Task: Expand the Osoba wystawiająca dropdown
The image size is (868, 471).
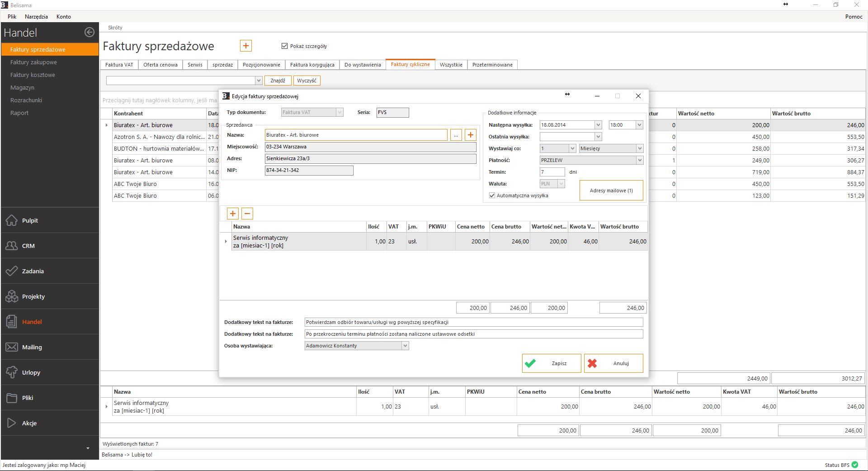Action: [x=405, y=346]
